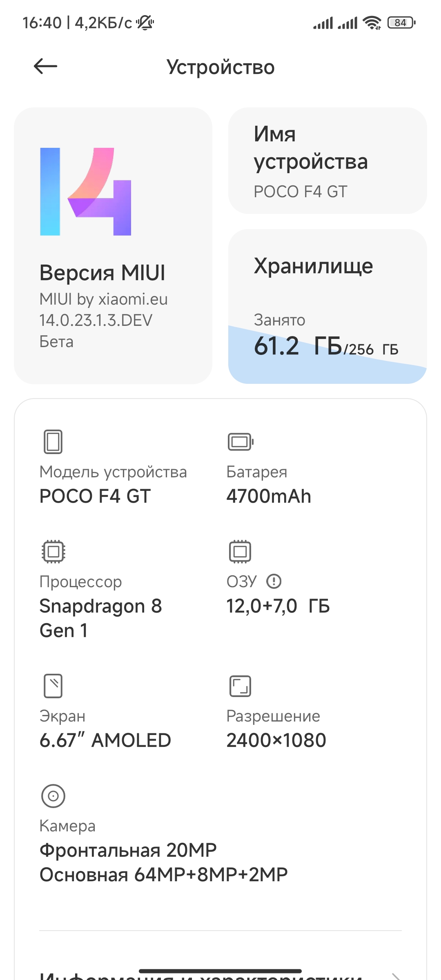This screenshot has width=441, height=980.
Task: Tap the battery 84 status indicator
Action: (401, 23)
